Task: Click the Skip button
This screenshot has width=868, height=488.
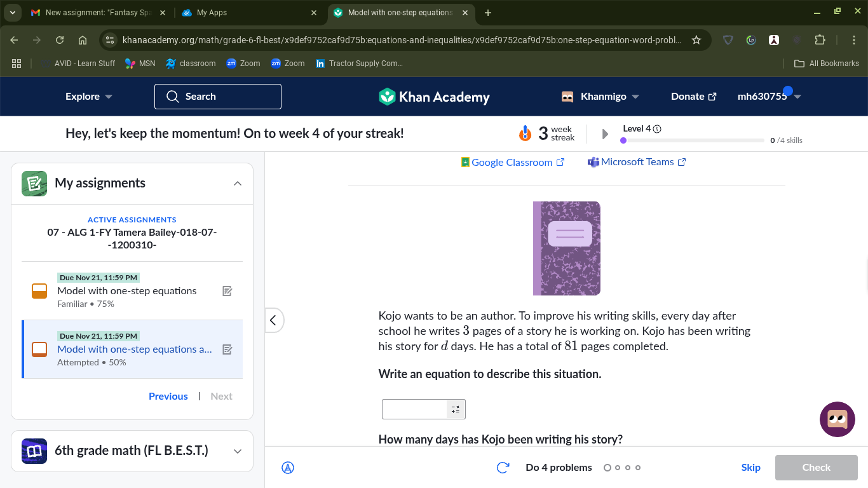Action: click(x=750, y=467)
